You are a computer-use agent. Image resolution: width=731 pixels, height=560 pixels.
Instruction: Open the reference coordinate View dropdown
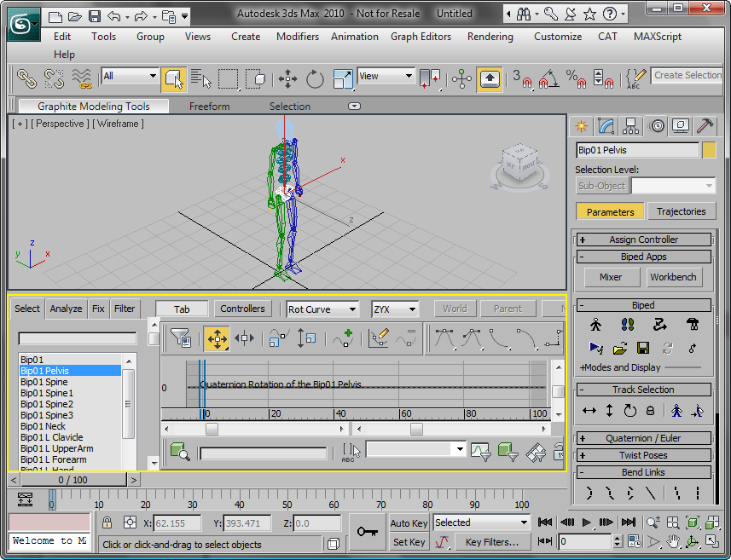click(386, 76)
